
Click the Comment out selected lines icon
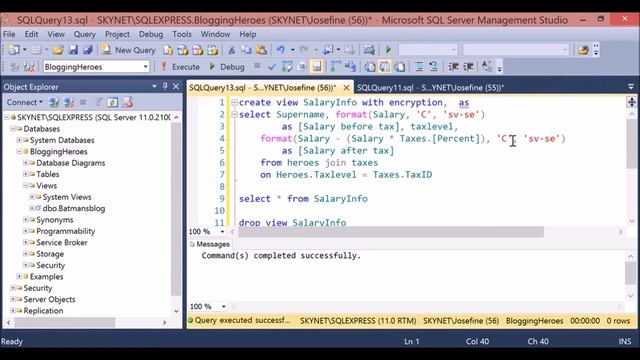pos(419,67)
